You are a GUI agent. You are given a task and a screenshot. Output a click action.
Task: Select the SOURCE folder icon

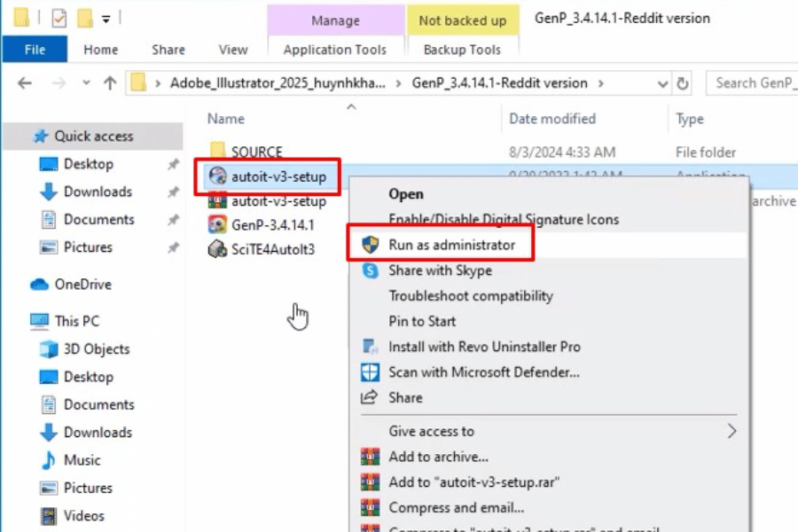point(217,152)
